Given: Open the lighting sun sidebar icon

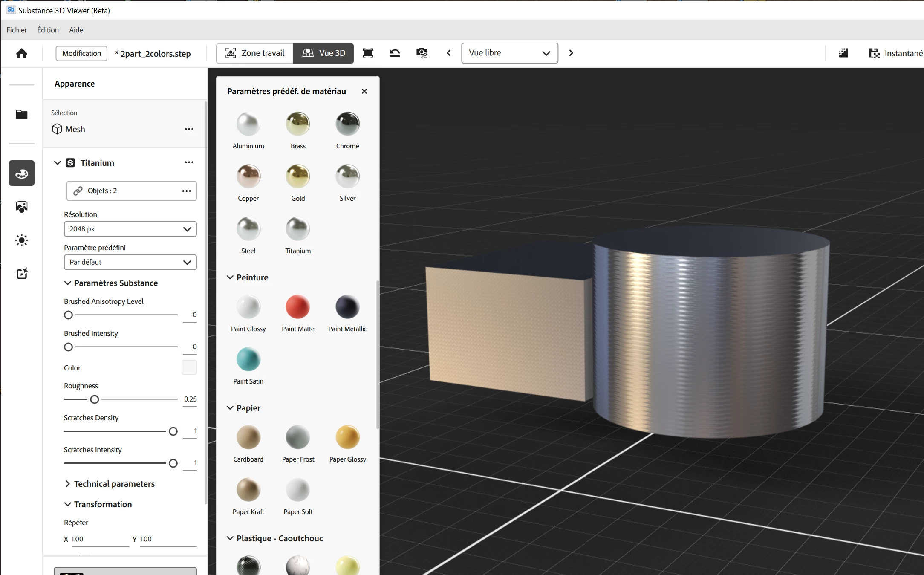Looking at the screenshot, I should 22,240.
